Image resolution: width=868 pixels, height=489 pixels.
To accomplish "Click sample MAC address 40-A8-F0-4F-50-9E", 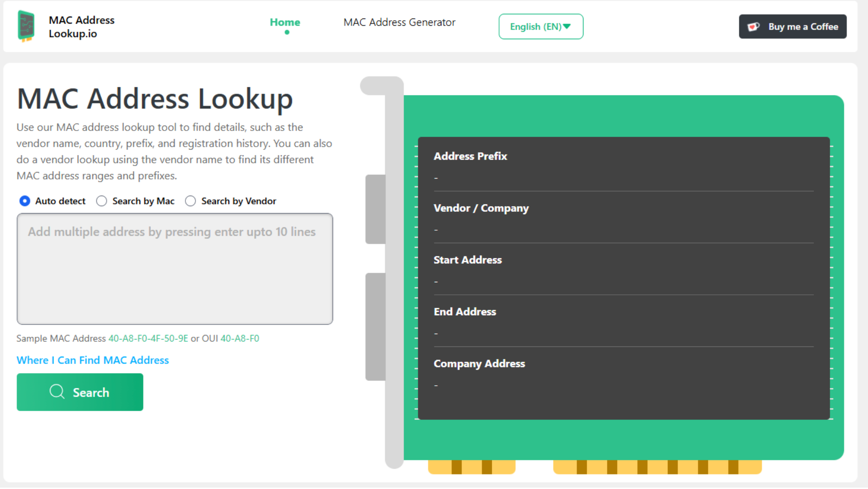I will coord(148,339).
